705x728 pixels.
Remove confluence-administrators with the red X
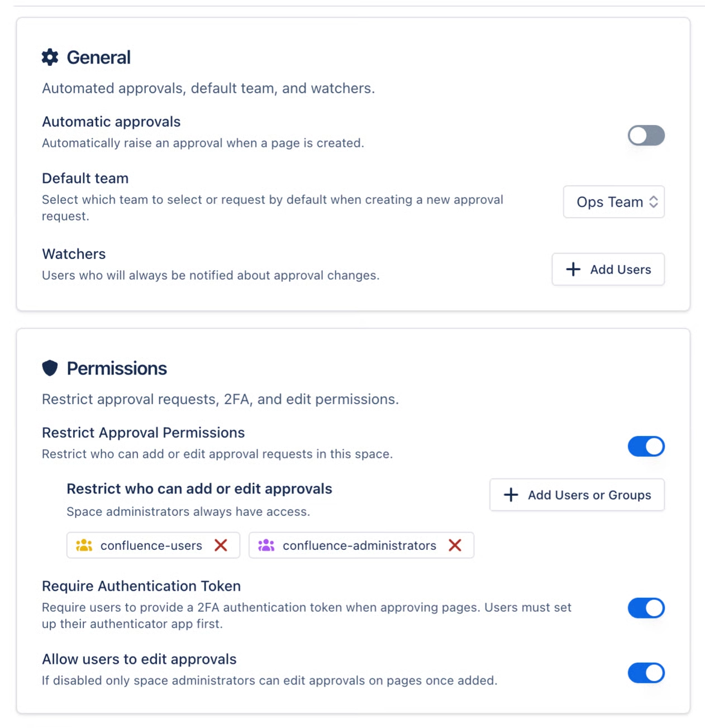(x=455, y=545)
